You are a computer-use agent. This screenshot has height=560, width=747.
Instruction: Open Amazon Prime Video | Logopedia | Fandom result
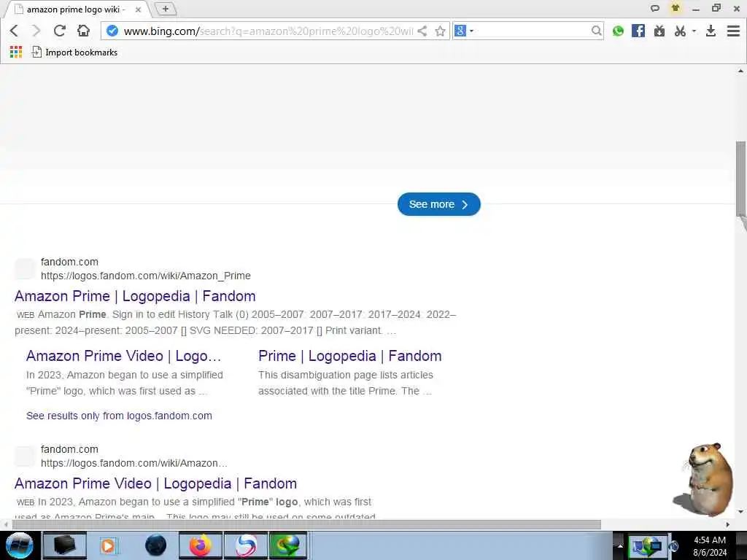pyautogui.click(x=155, y=483)
